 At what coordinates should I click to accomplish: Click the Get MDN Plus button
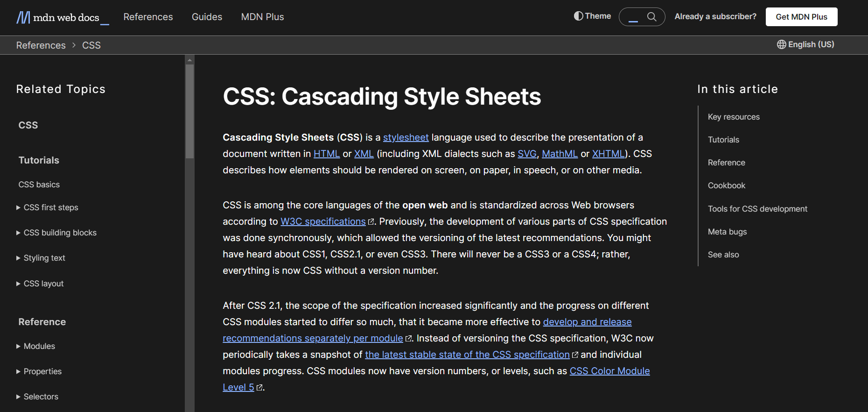[x=801, y=17]
